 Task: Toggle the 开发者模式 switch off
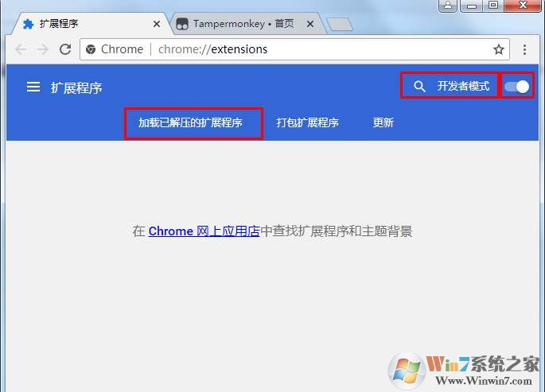[516, 87]
